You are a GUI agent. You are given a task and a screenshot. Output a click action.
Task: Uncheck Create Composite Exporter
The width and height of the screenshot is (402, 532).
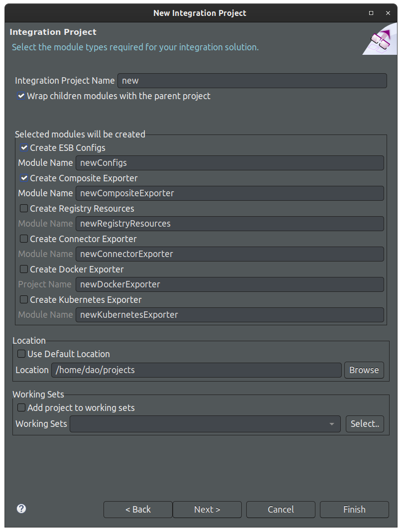pos(24,178)
